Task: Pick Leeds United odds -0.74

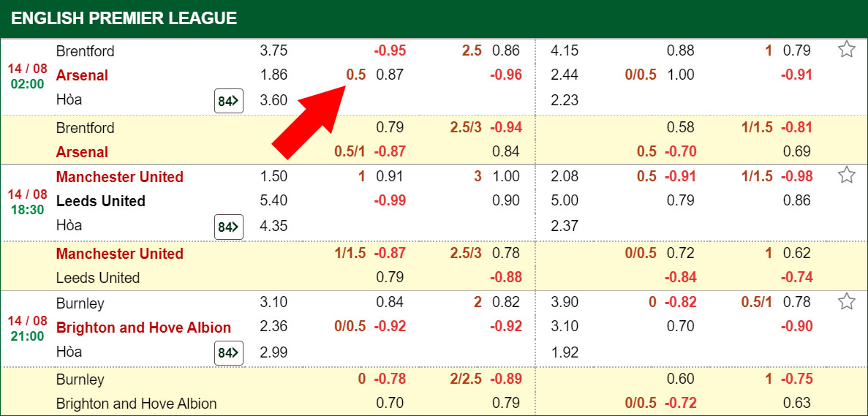Action: coord(796,277)
